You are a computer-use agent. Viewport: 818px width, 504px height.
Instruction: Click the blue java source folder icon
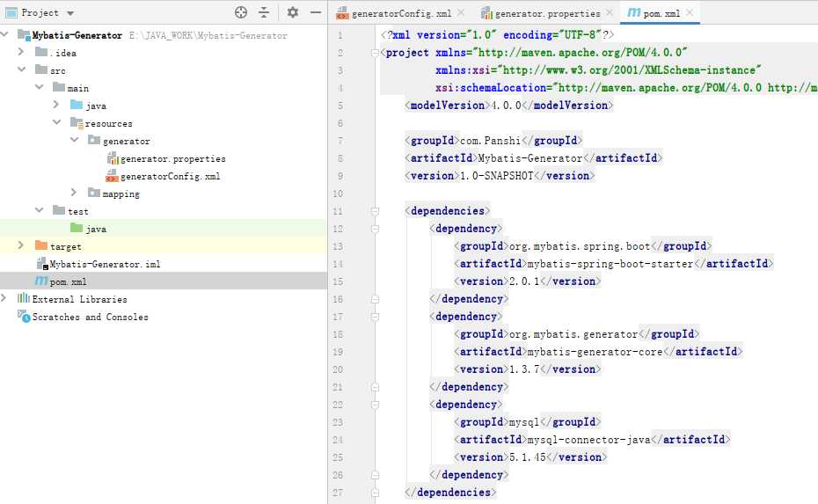coord(77,105)
